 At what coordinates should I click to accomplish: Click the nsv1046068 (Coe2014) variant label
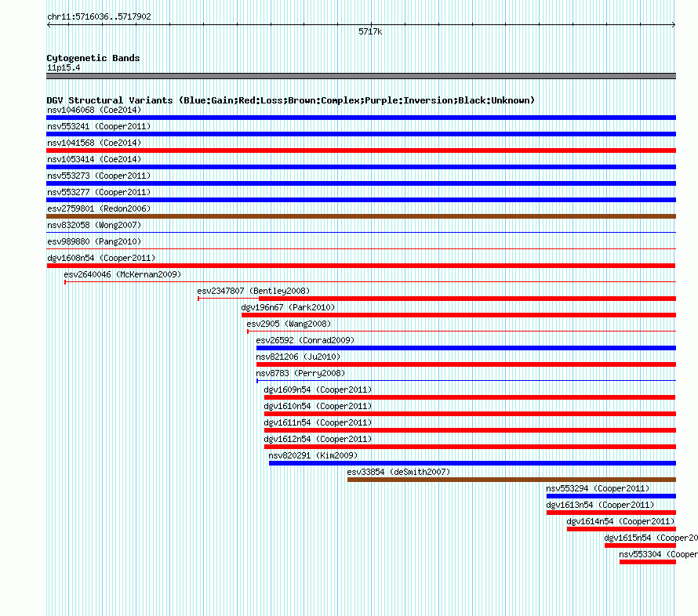coord(94,110)
